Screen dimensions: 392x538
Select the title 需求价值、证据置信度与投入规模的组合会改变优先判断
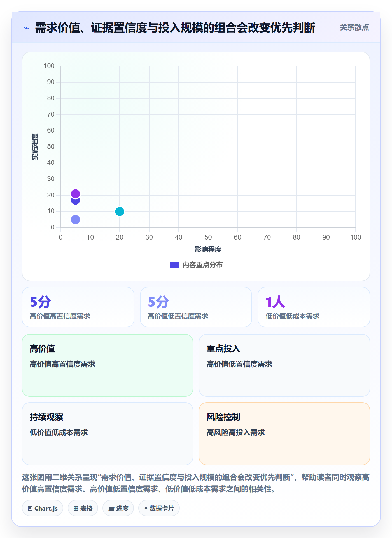point(175,28)
